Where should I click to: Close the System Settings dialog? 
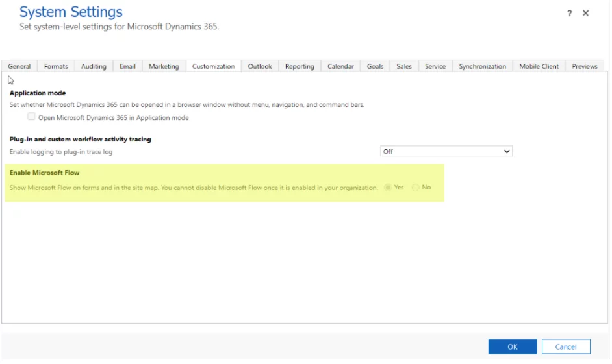[585, 13]
